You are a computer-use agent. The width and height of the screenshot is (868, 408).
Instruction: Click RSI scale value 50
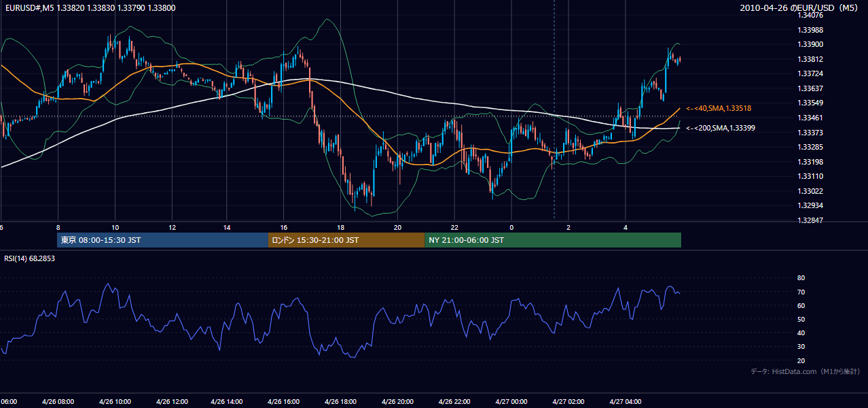pos(801,319)
